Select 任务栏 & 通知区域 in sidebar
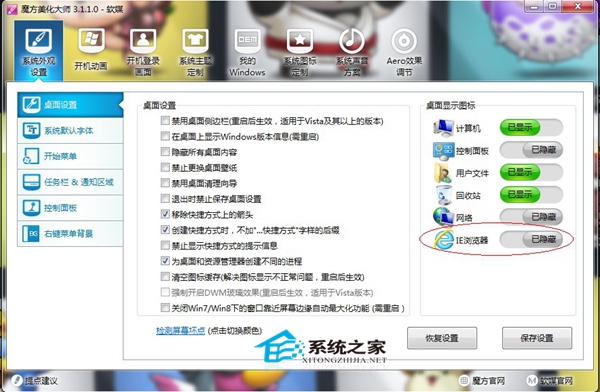The image size is (600, 392). pos(70,182)
